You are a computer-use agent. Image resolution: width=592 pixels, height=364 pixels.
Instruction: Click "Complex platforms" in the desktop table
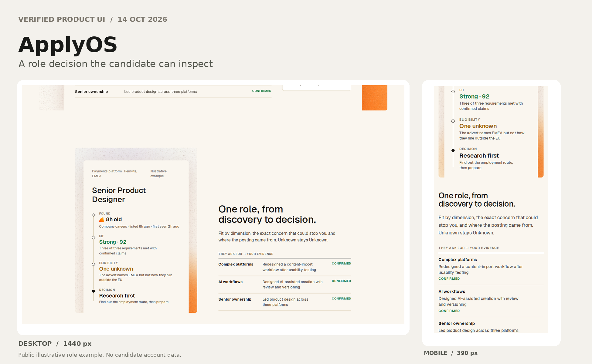236,264
